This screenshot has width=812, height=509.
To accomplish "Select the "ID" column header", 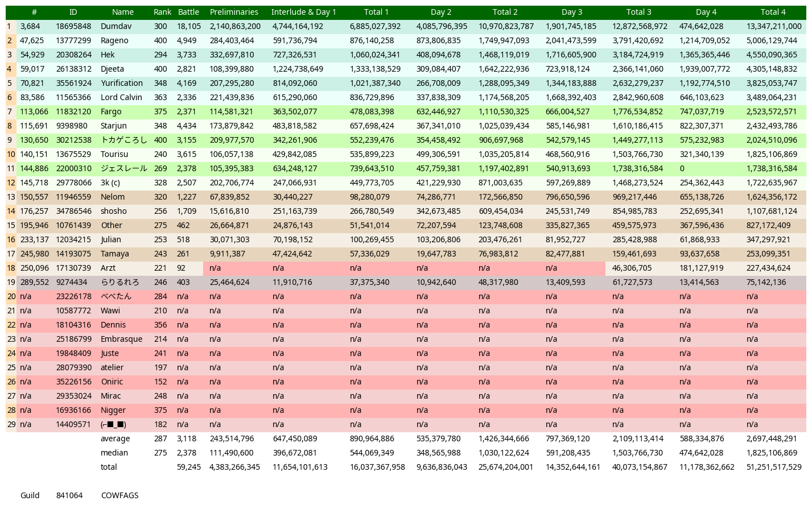I will (x=73, y=12).
